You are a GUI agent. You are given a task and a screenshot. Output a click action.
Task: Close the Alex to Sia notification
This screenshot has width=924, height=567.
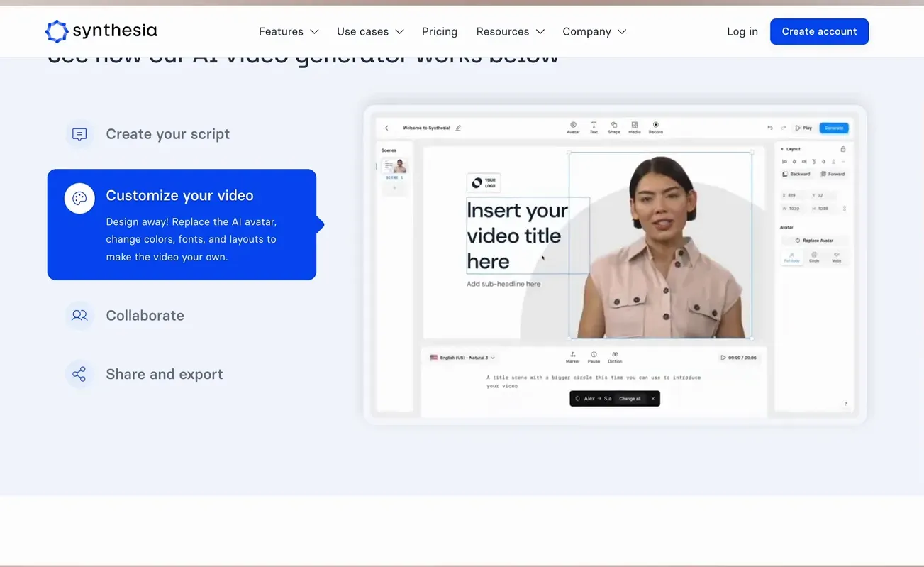[x=653, y=399]
